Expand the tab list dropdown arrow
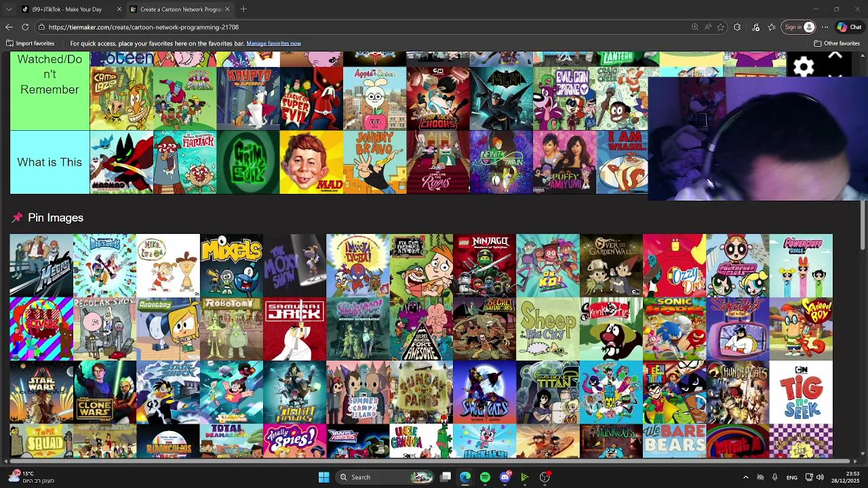Image resolution: width=868 pixels, height=488 pixels. point(7,9)
